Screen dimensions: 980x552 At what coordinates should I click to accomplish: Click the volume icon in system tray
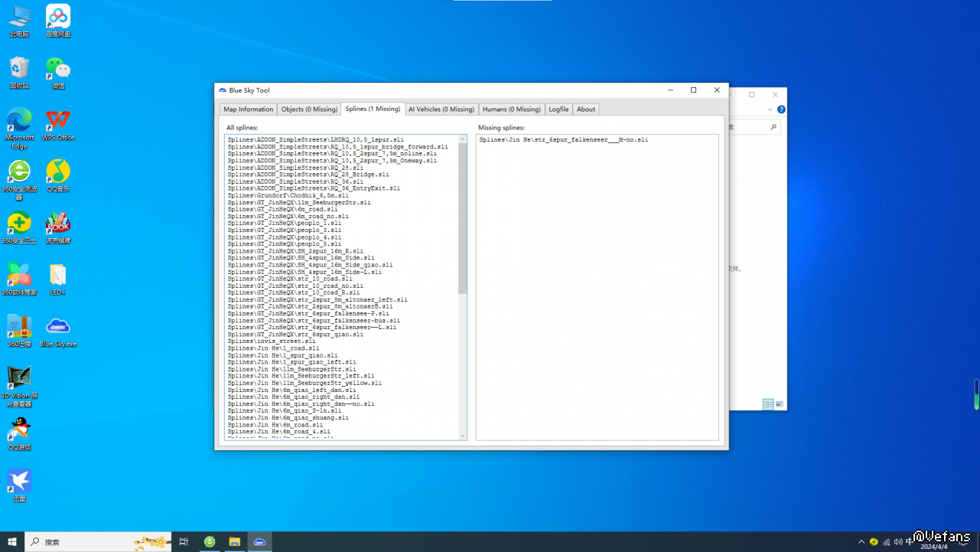(898, 542)
